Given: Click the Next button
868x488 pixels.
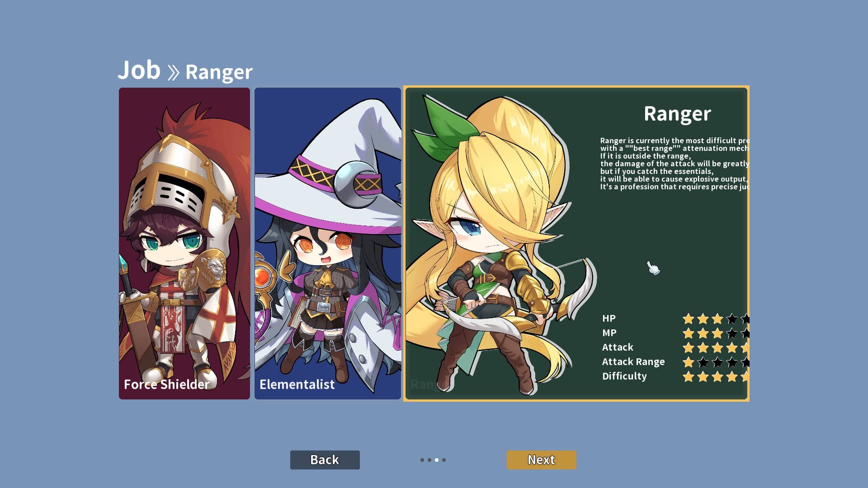Looking at the screenshot, I should [x=541, y=460].
